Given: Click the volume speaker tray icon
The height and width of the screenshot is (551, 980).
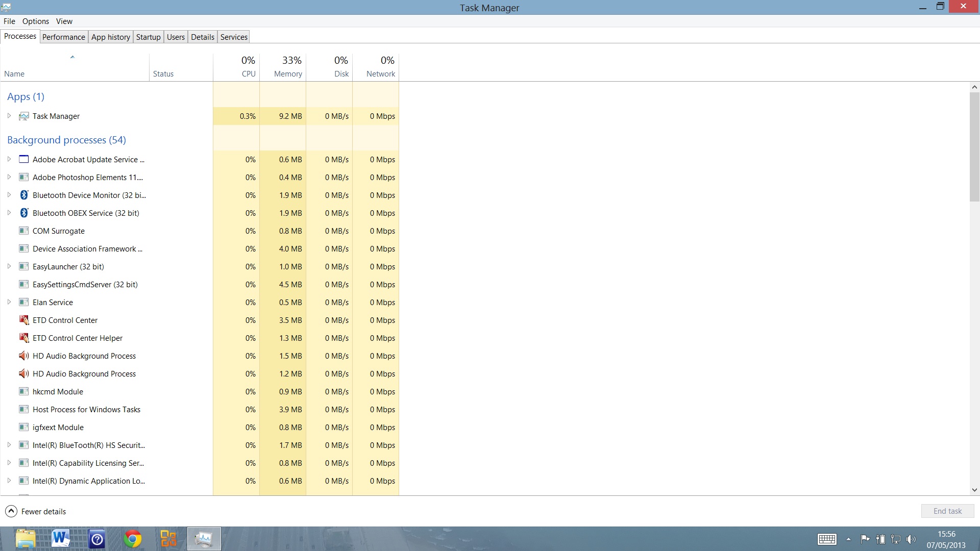Looking at the screenshot, I should [911, 539].
